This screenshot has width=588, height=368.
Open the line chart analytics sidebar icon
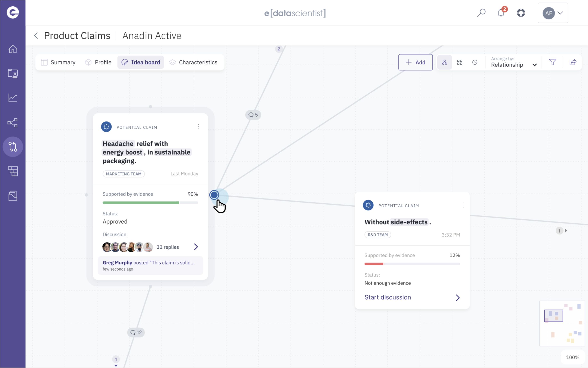tap(13, 98)
